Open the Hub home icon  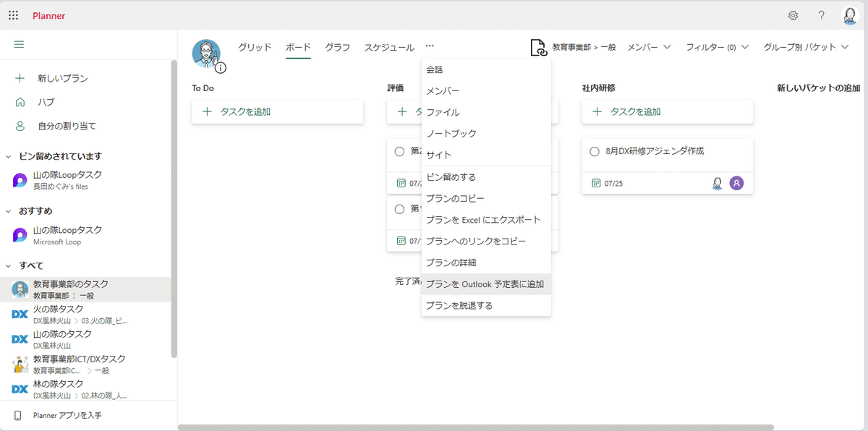click(x=20, y=102)
